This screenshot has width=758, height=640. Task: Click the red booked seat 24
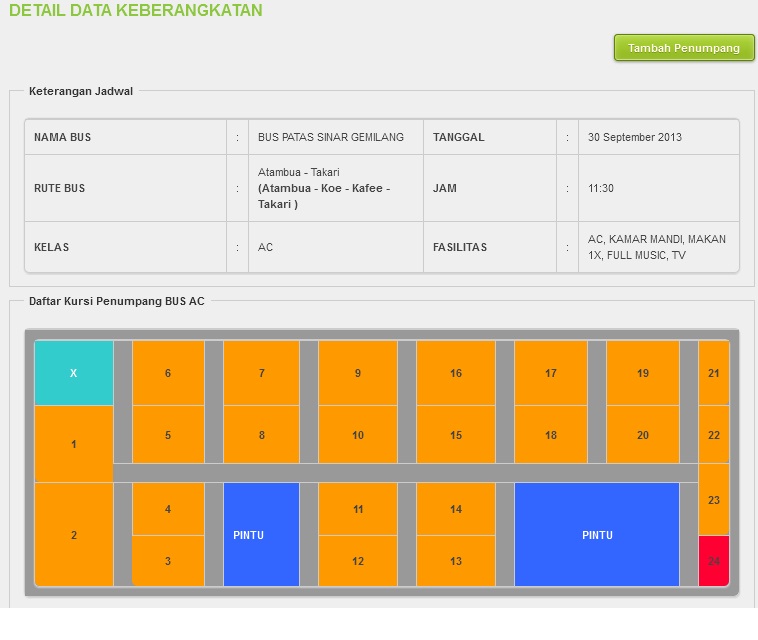click(x=714, y=561)
